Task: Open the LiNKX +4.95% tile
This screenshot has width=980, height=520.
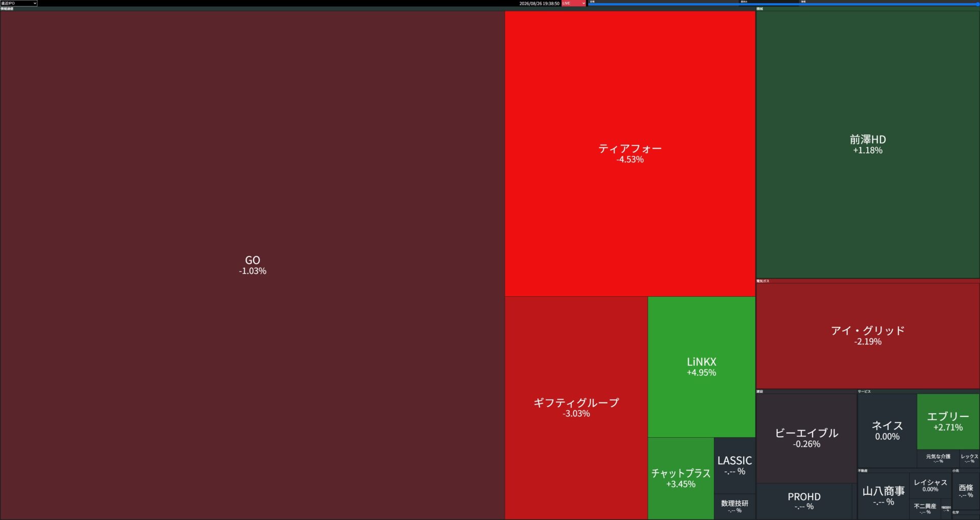Action: click(701, 367)
